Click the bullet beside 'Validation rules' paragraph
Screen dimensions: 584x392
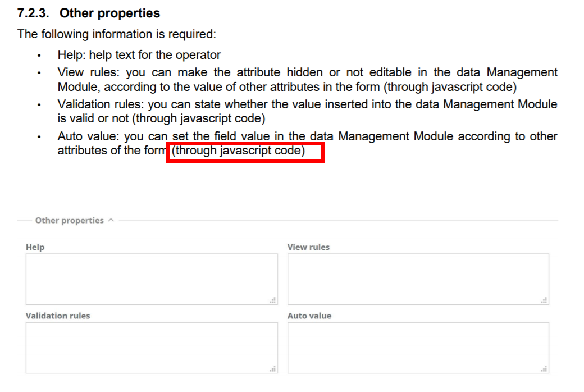coord(39,106)
